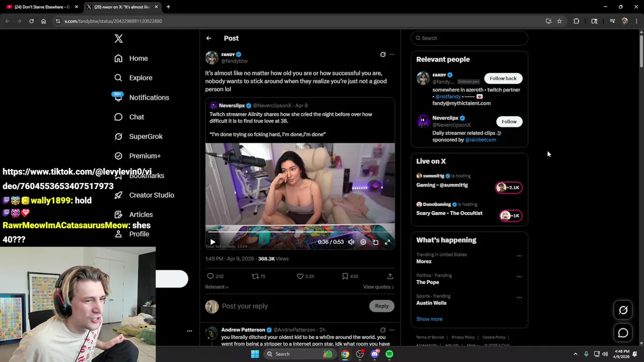The width and height of the screenshot is (644, 362).
Task: Enter video fullscreen mode
Action: click(387, 242)
